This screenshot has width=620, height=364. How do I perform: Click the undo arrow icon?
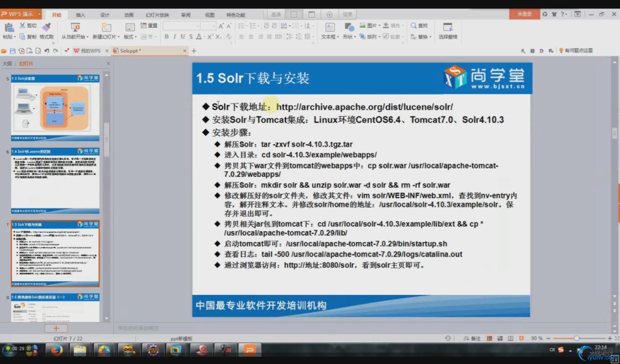(47, 51)
